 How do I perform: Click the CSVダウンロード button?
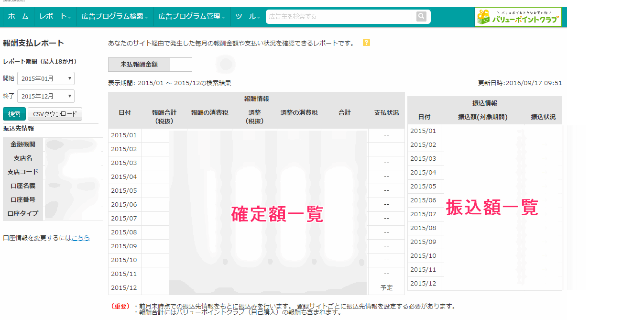click(55, 114)
